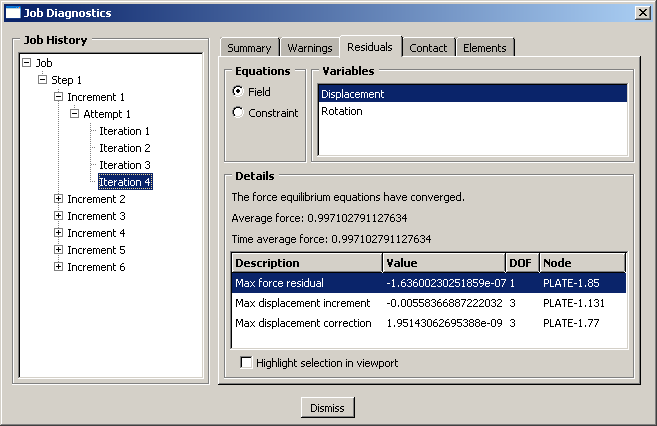Collapse the Attempt 1 node
Viewport: 657px width, 426px height.
pyautogui.click(x=74, y=114)
